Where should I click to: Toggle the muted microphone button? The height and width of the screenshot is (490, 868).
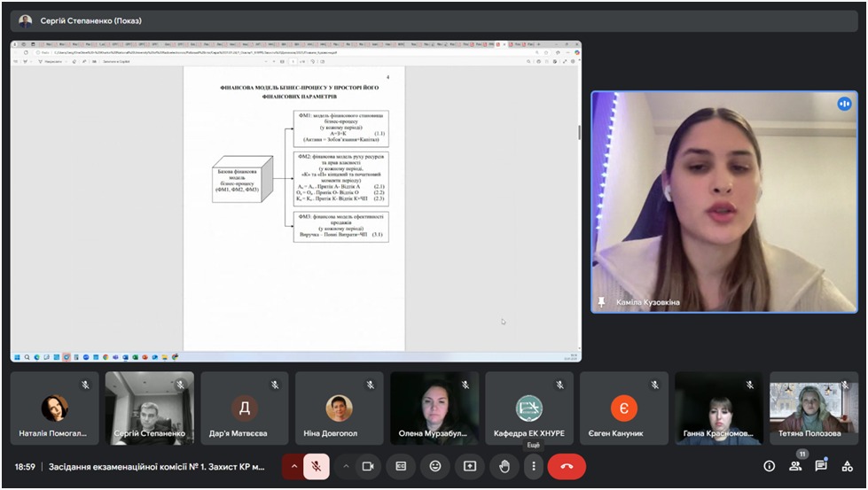click(x=317, y=466)
